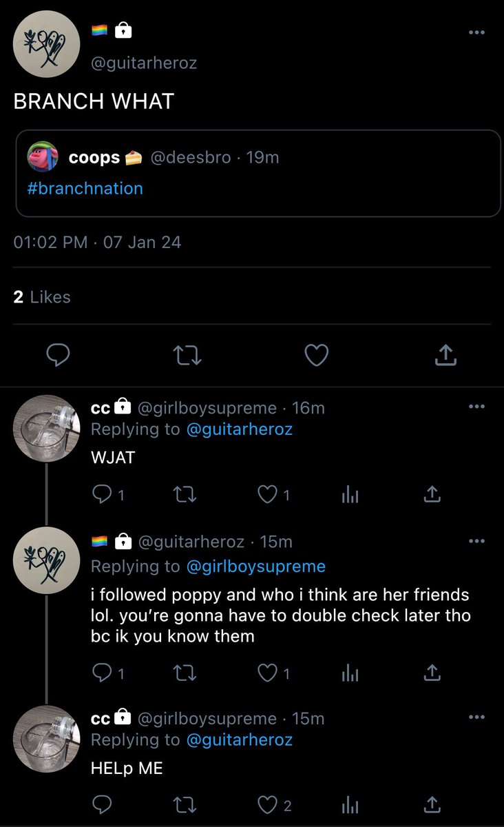
Task: Open more options for the main tweet
Action: click(x=476, y=32)
